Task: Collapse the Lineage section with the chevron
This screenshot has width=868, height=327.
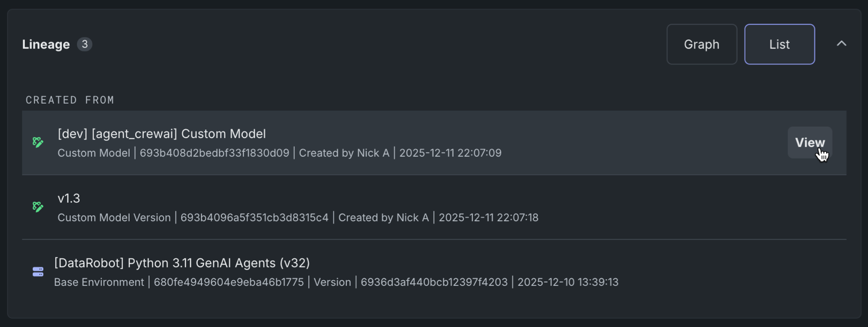Action: (841, 43)
